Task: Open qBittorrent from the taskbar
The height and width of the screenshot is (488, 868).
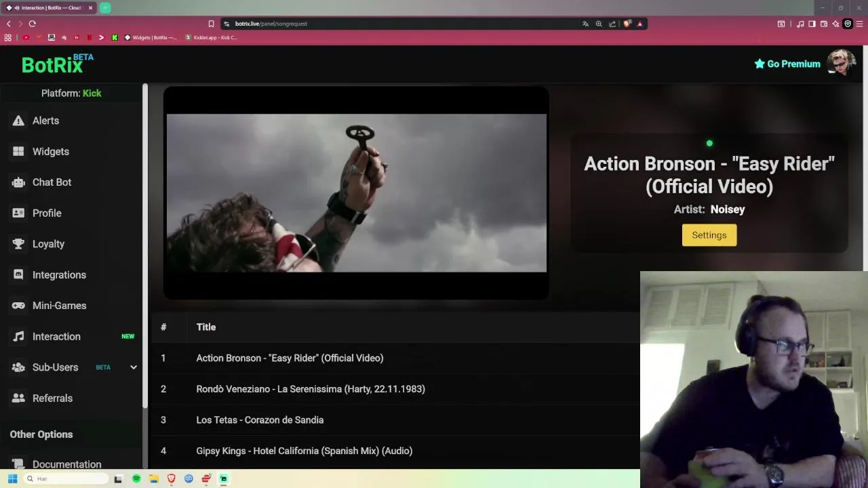Action: click(x=189, y=479)
